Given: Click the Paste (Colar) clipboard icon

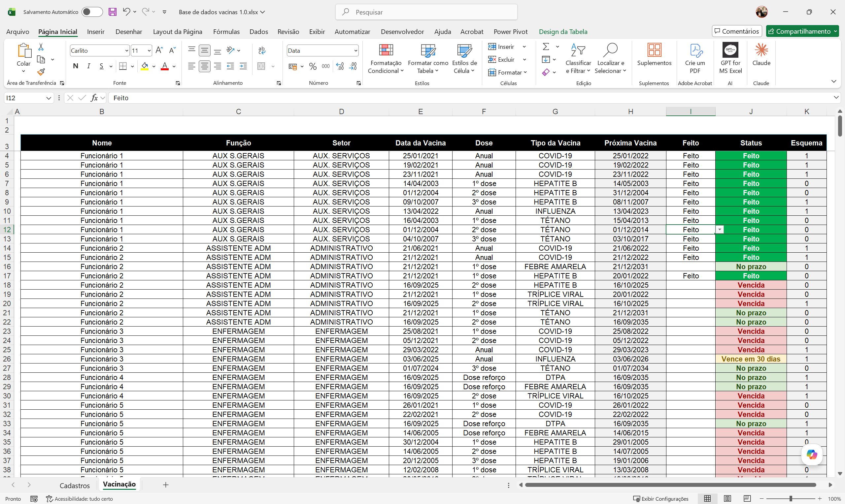Looking at the screenshot, I should point(24,50).
